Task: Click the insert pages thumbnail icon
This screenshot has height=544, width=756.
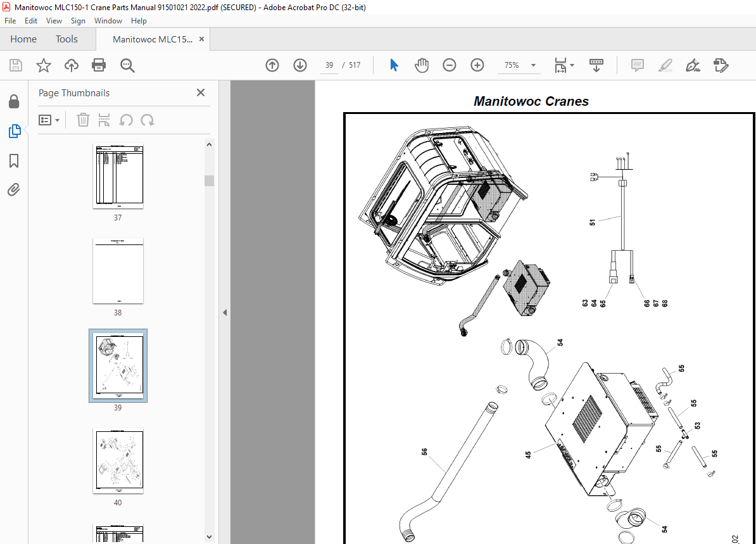Action: click(104, 120)
